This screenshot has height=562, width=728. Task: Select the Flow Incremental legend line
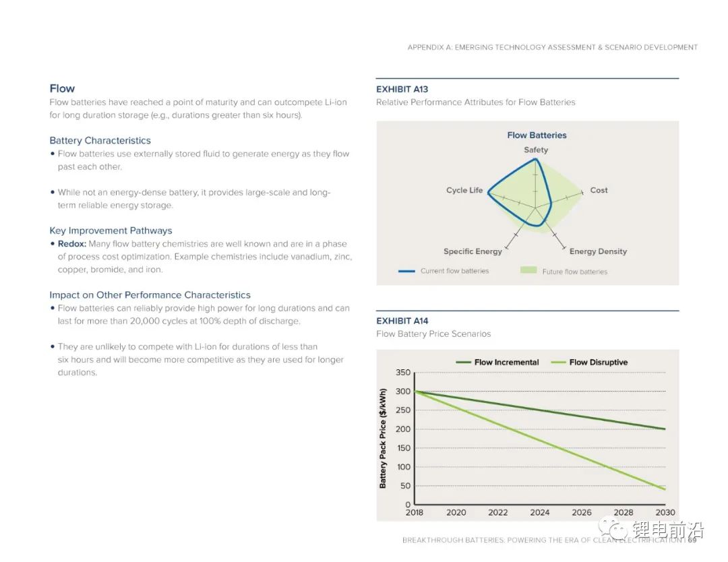[464, 363]
